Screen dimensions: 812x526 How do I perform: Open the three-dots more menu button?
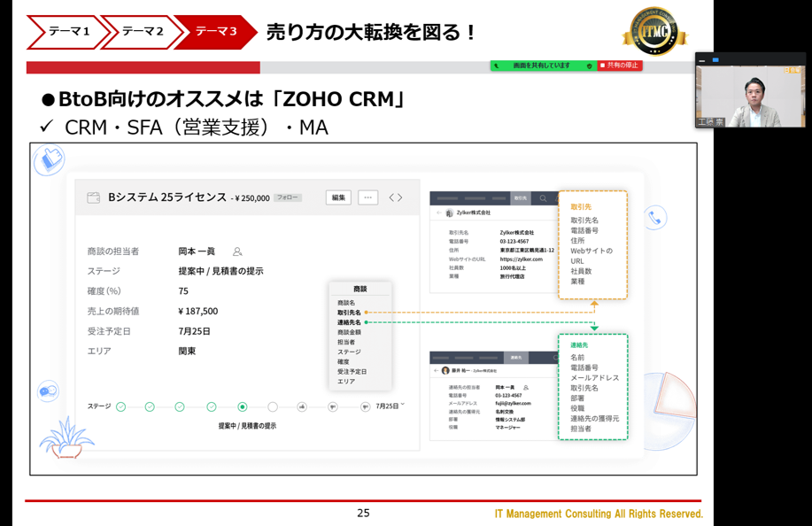(x=367, y=197)
